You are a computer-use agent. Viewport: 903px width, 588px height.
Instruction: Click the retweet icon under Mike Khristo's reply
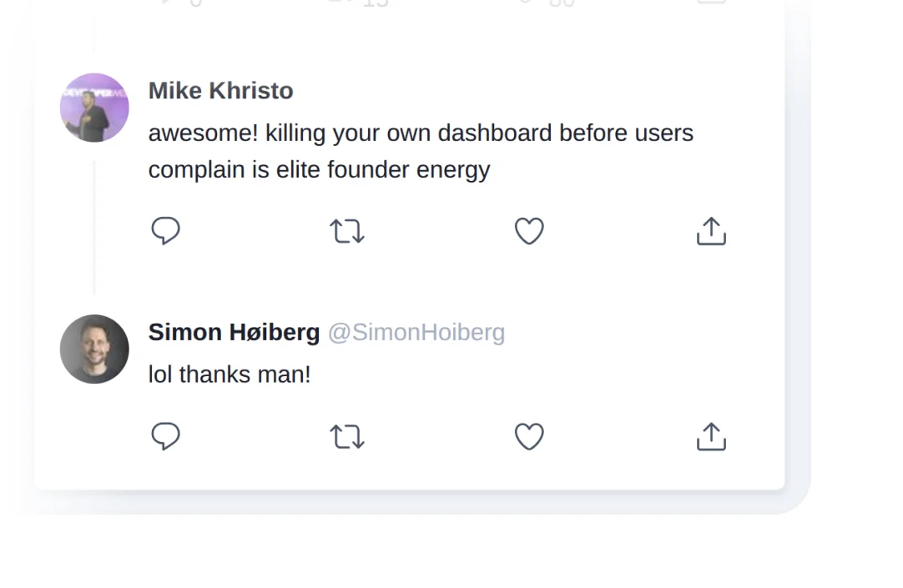point(347,231)
